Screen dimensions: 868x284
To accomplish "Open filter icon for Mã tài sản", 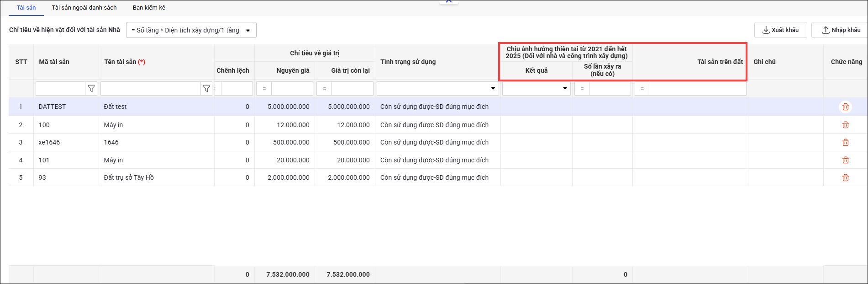I will coord(91,88).
